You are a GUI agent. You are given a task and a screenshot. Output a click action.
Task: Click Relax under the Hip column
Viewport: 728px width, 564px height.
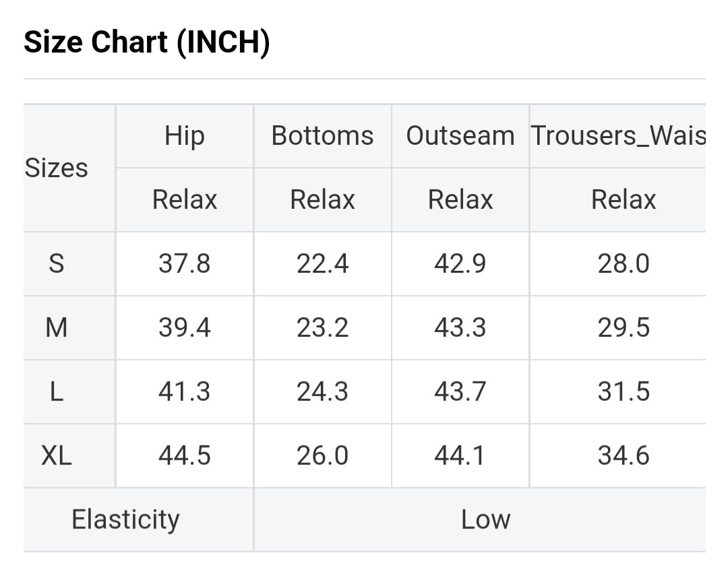click(x=185, y=199)
